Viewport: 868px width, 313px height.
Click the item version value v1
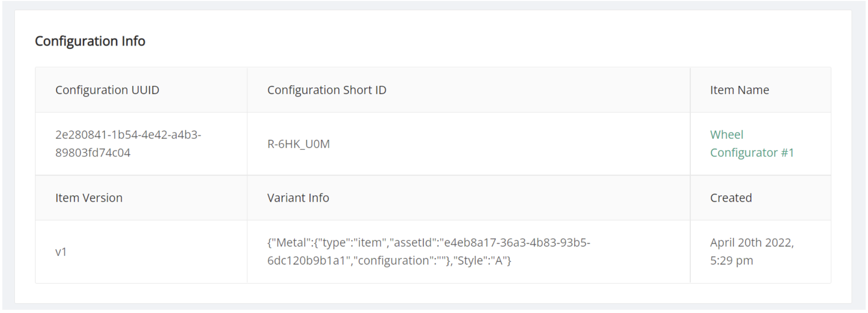click(61, 252)
